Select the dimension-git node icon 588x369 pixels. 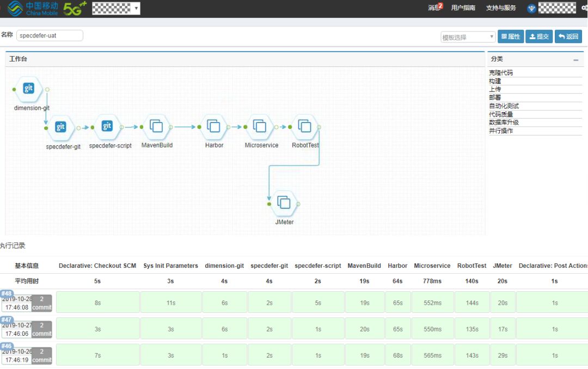(x=28, y=89)
